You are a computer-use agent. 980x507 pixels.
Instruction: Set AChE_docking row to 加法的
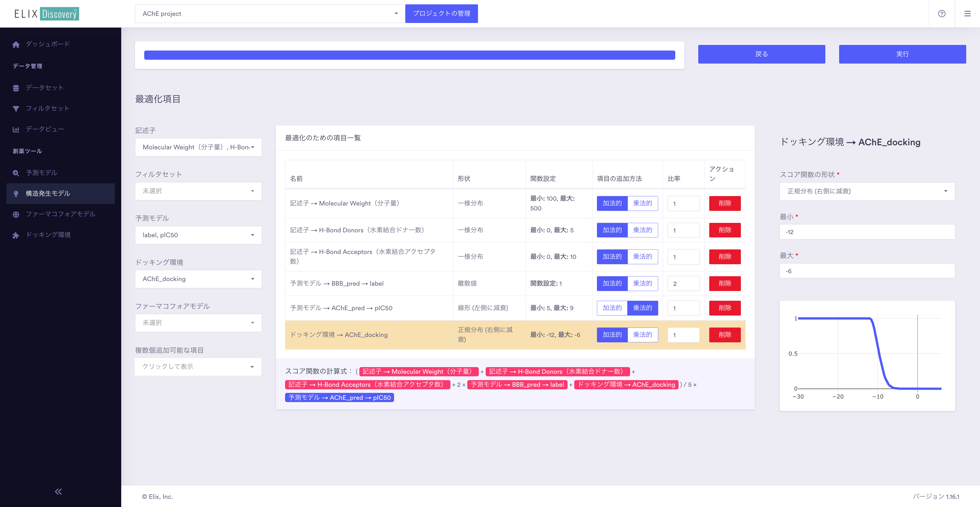pos(612,335)
